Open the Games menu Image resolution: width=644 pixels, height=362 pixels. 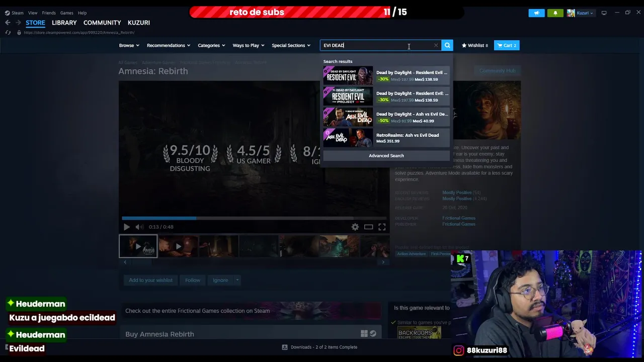tap(66, 13)
